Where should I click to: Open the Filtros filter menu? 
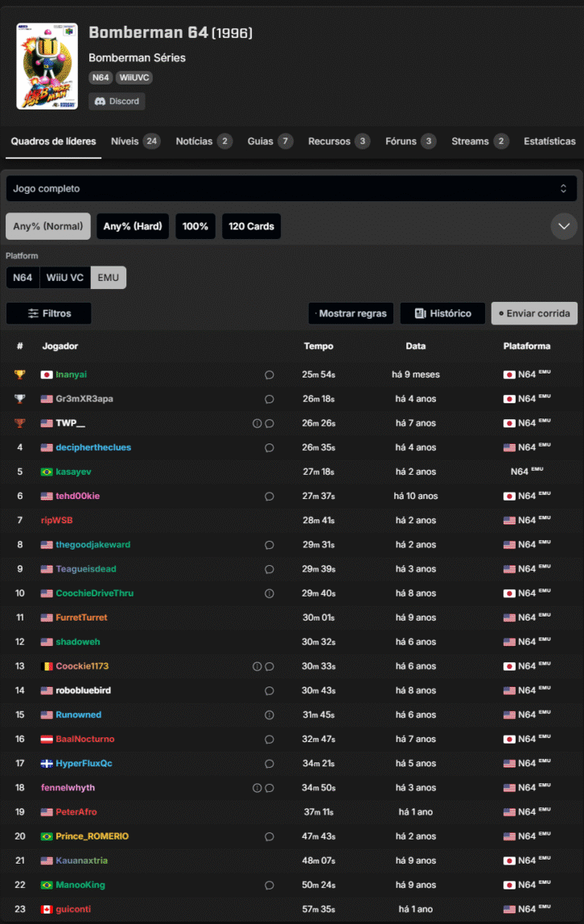tap(48, 313)
